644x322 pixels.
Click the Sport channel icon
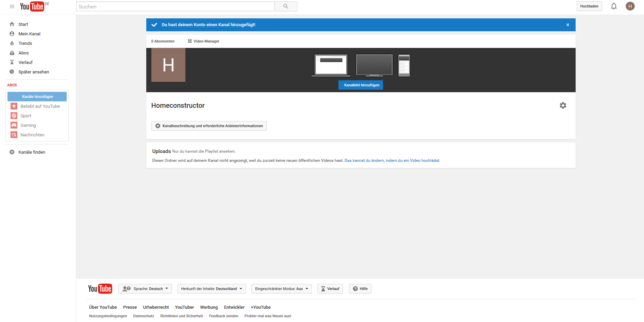point(14,116)
